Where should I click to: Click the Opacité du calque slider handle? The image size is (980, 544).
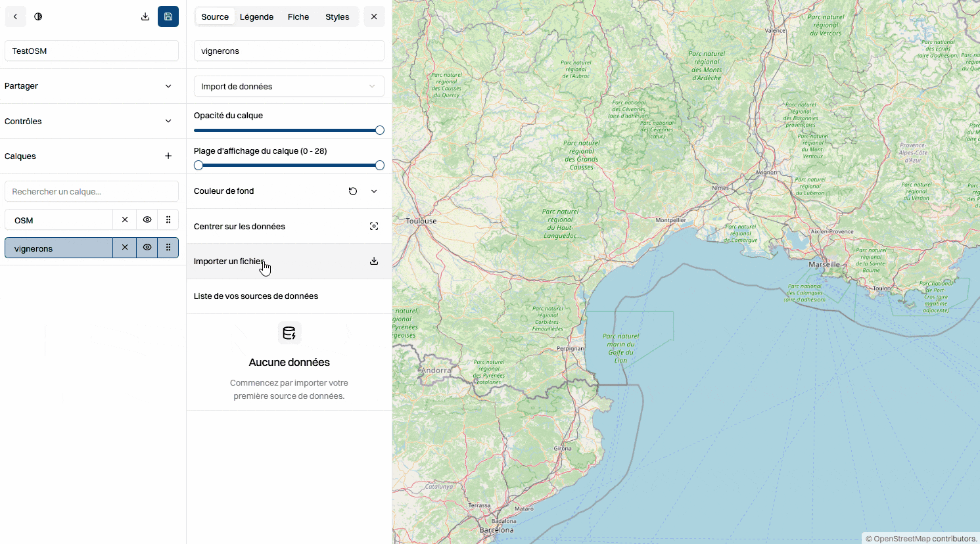[379, 130]
